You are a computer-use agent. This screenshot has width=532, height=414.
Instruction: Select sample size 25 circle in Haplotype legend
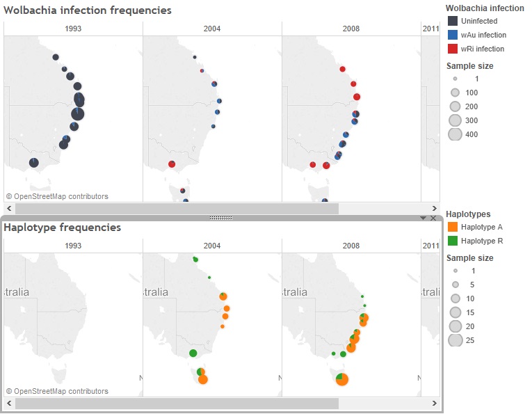(x=456, y=340)
